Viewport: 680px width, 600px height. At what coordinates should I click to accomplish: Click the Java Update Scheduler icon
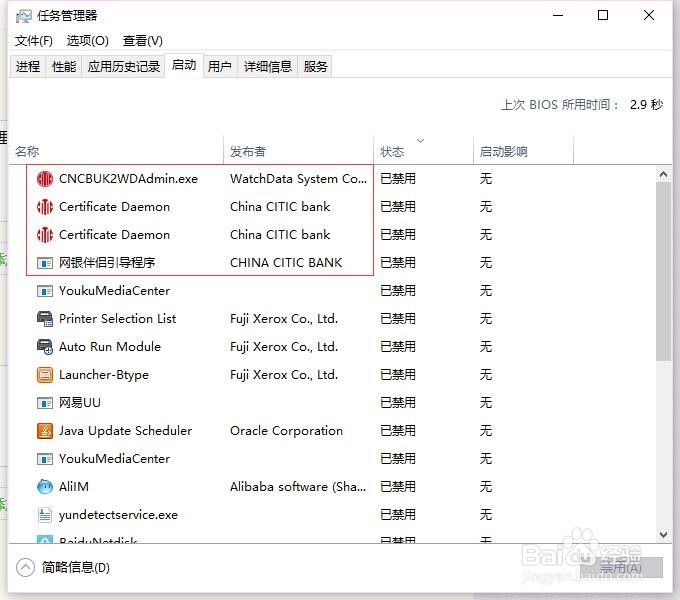(x=45, y=430)
